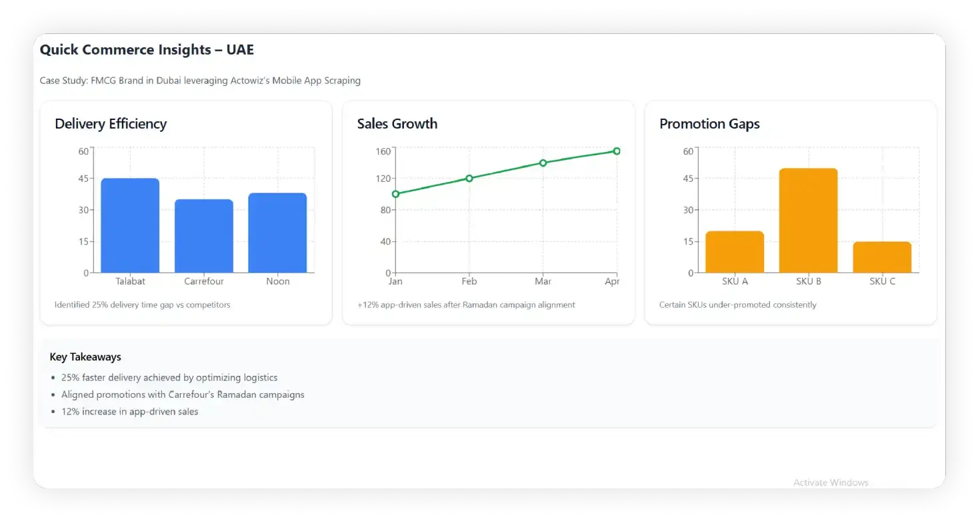The height and width of the screenshot is (523, 980).
Task: Click the Activate Windows watermark text
Action: [x=831, y=482]
